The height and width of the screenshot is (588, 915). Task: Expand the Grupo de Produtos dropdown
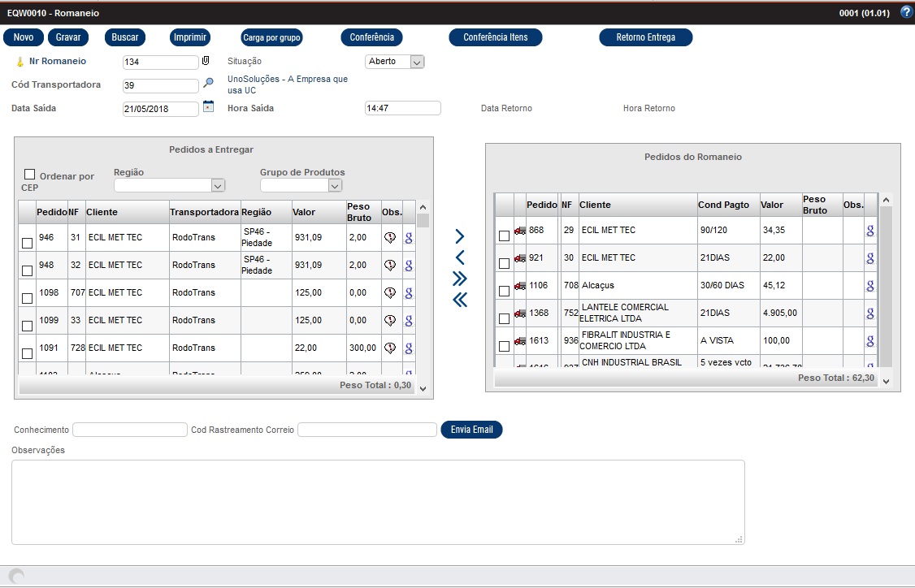tap(335, 186)
